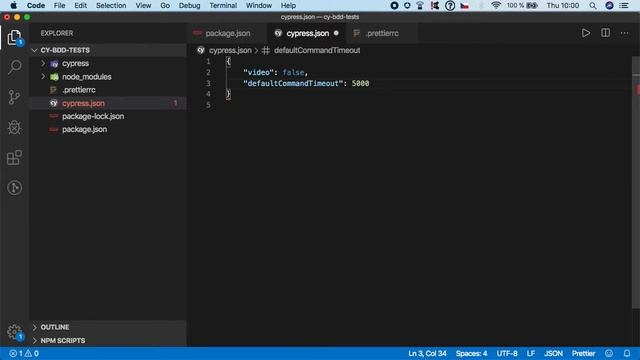Open the Window menu
Image resolution: width=640 pixels, height=360 pixels.
tap(258, 6)
